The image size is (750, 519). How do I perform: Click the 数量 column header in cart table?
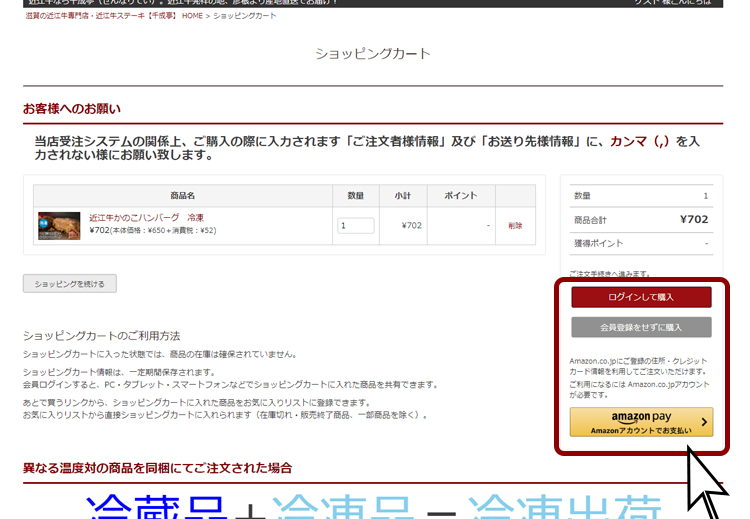[355, 196]
